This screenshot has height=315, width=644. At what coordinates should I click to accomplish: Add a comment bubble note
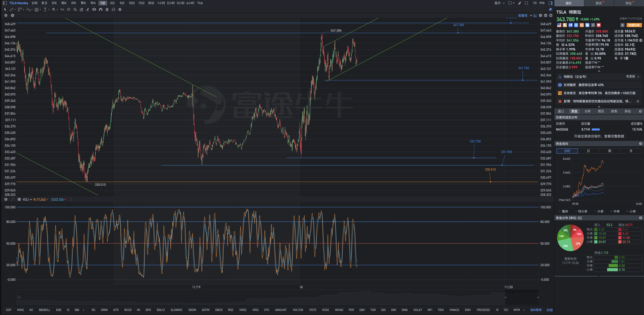tap(69, 9)
